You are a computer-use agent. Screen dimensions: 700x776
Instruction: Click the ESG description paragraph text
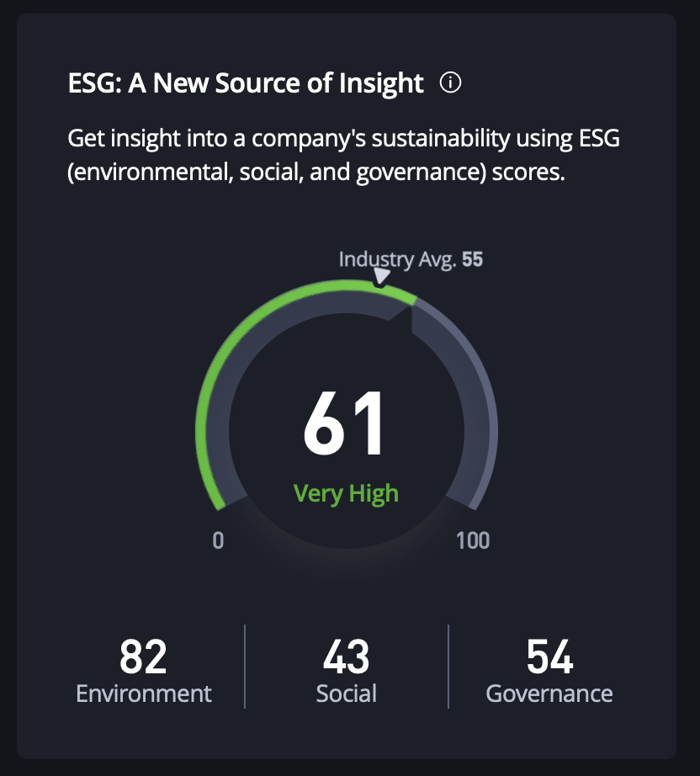(x=343, y=155)
